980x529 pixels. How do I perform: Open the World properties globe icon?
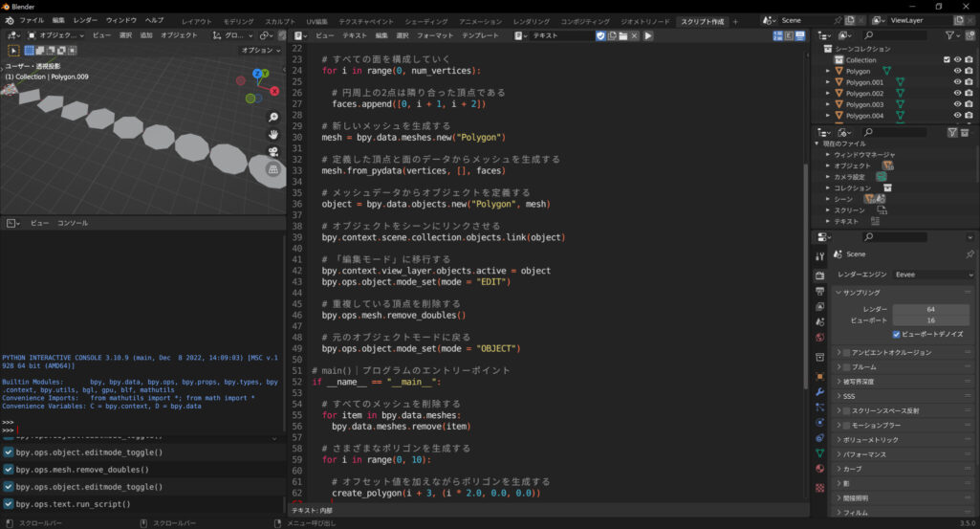[x=820, y=338]
